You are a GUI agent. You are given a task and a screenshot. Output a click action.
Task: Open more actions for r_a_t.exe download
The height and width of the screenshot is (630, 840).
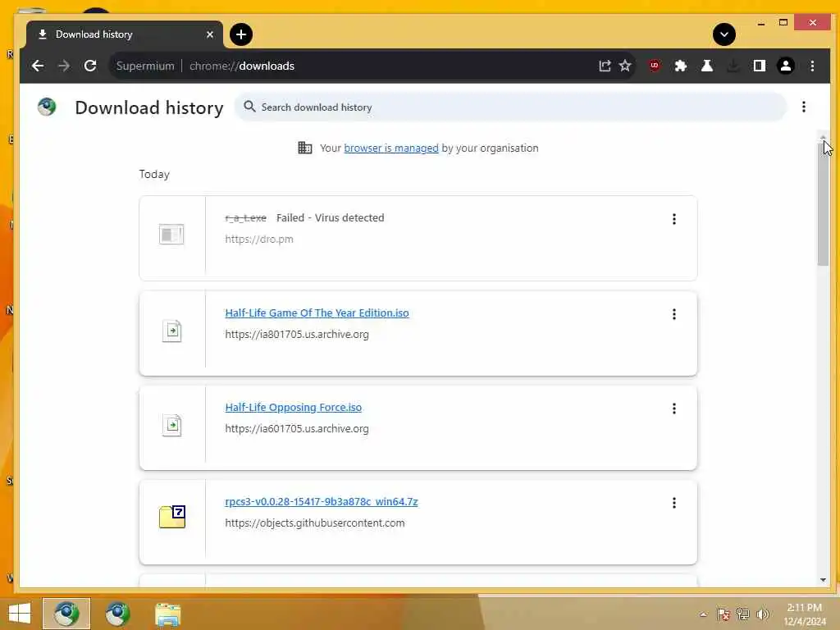coord(674,218)
